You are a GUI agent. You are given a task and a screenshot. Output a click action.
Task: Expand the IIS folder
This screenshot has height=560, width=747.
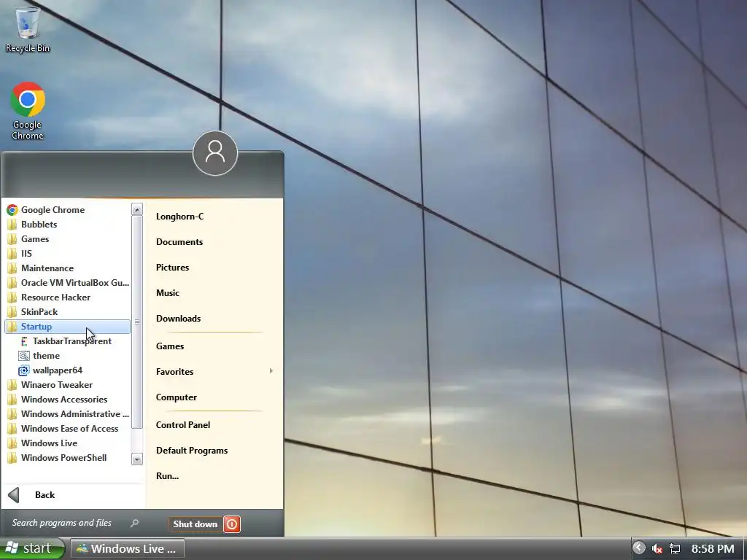pyautogui.click(x=67, y=254)
